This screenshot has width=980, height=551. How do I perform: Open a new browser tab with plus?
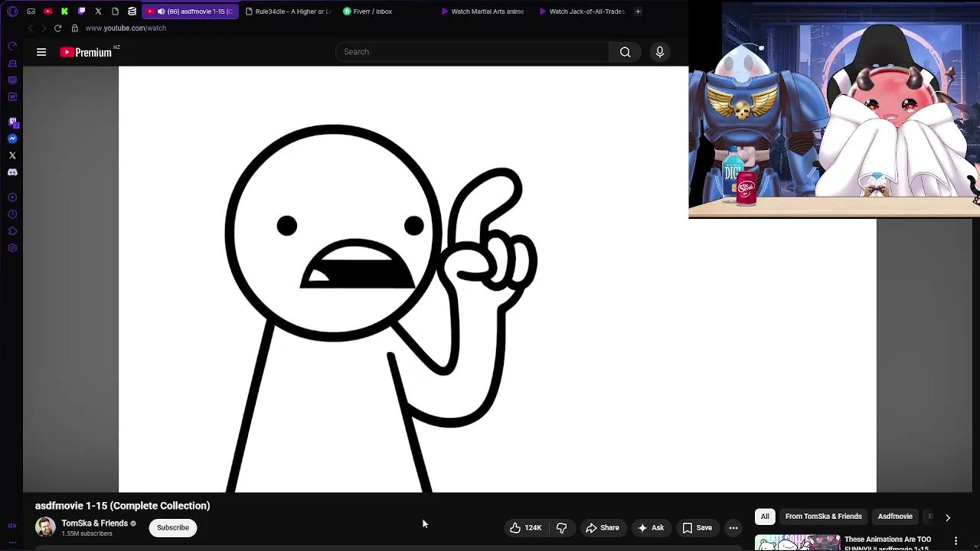click(638, 11)
